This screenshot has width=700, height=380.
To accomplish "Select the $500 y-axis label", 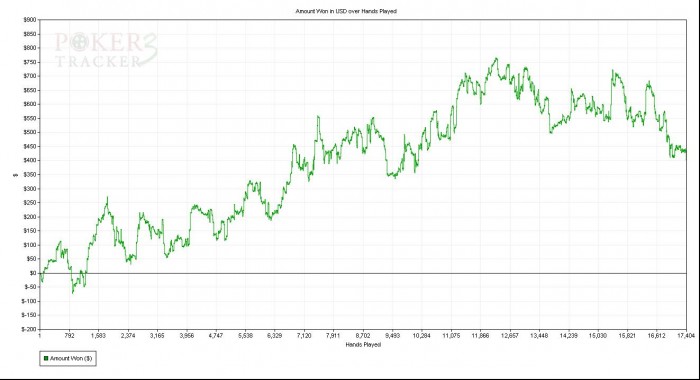I will (x=30, y=132).
